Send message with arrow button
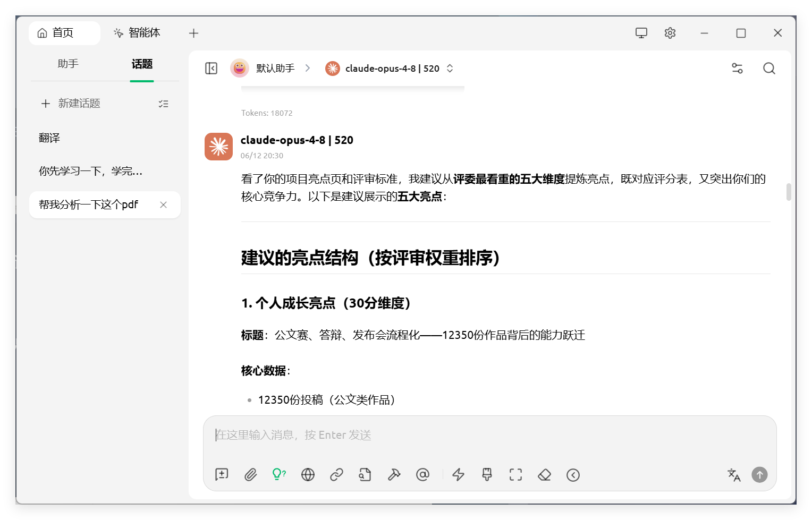The image size is (812, 520). pos(759,475)
